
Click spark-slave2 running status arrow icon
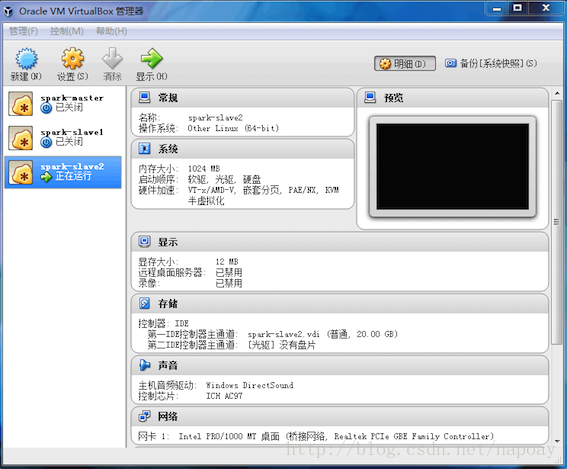coord(46,177)
